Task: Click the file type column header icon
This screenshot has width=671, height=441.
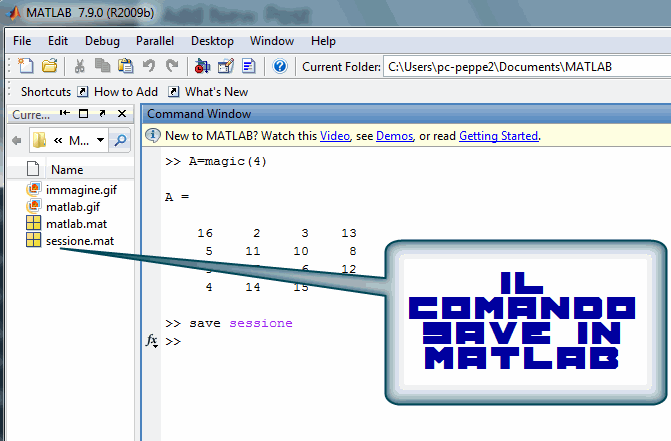Action: (33, 169)
